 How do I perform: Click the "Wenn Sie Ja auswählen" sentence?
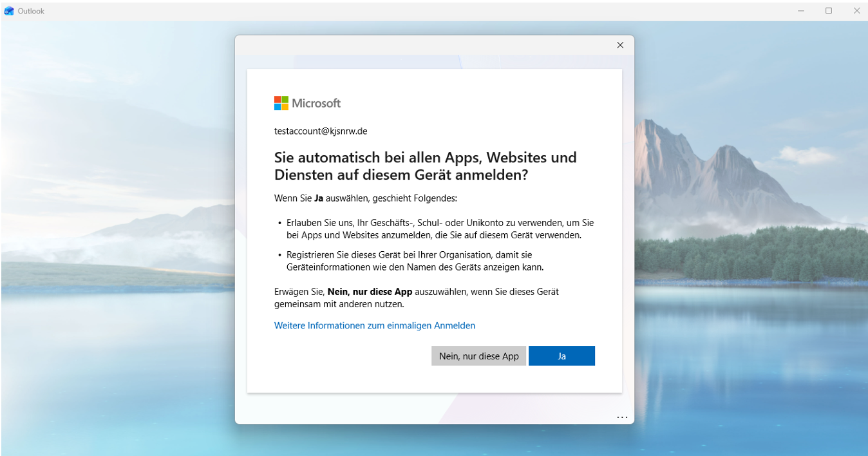click(x=365, y=198)
